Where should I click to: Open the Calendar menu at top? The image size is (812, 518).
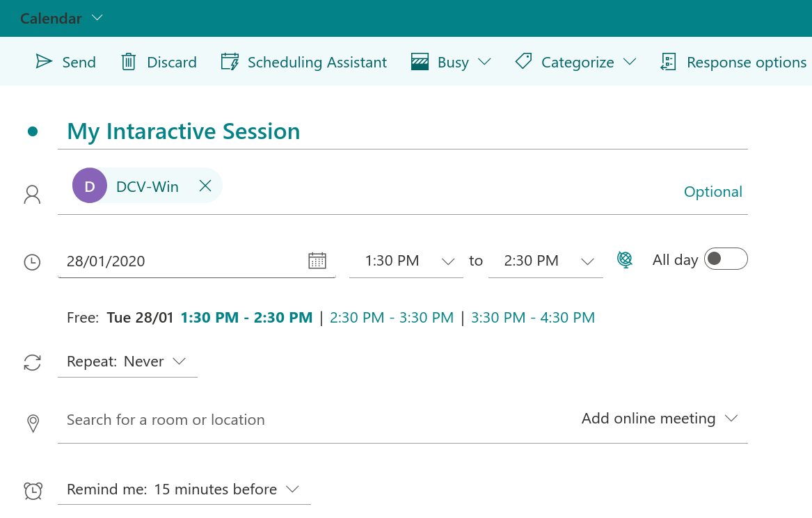(61, 18)
